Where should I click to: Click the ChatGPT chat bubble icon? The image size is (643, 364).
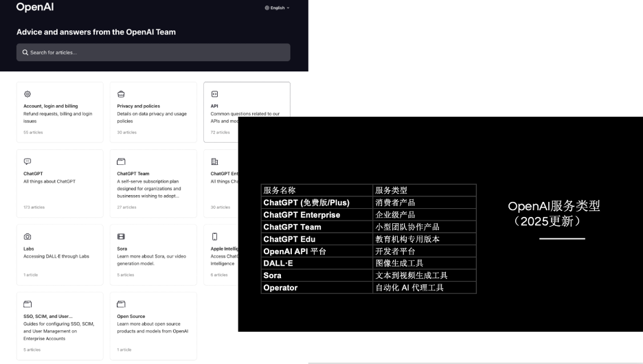pyautogui.click(x=27, y=161)
